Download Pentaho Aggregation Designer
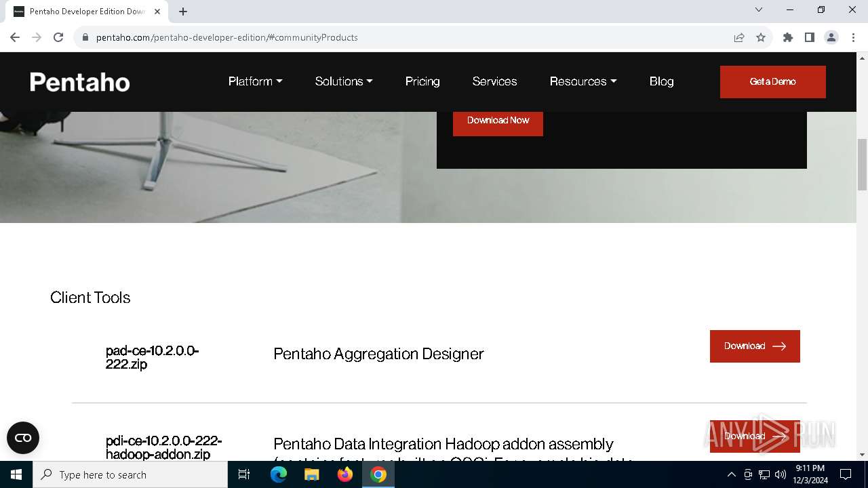The image size is (868, 488). [755, 346]
